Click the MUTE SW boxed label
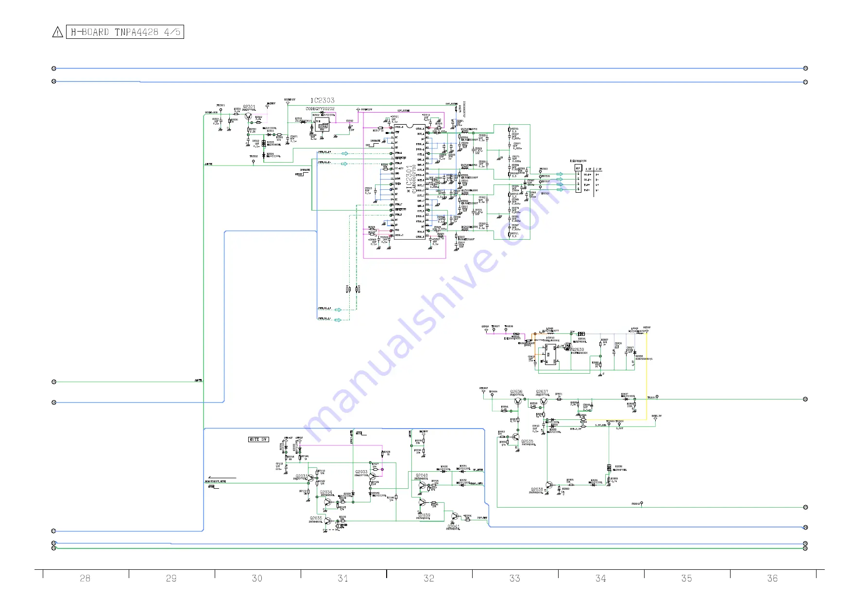 point(258,439)
